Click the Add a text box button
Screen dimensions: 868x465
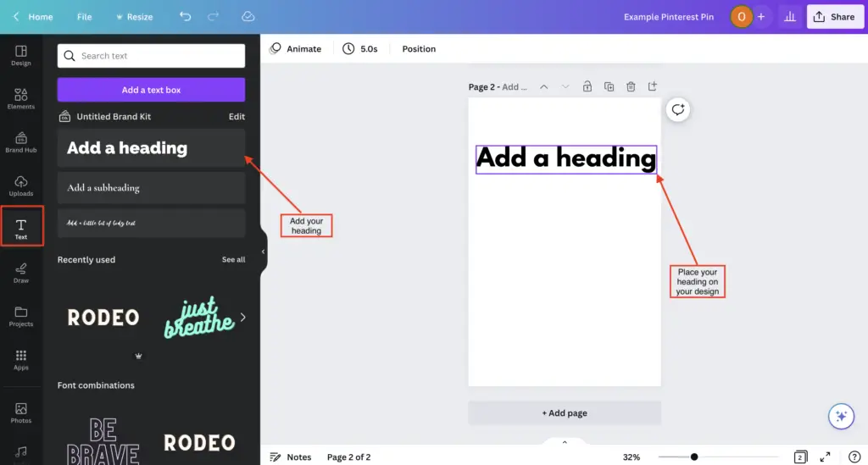151,90
